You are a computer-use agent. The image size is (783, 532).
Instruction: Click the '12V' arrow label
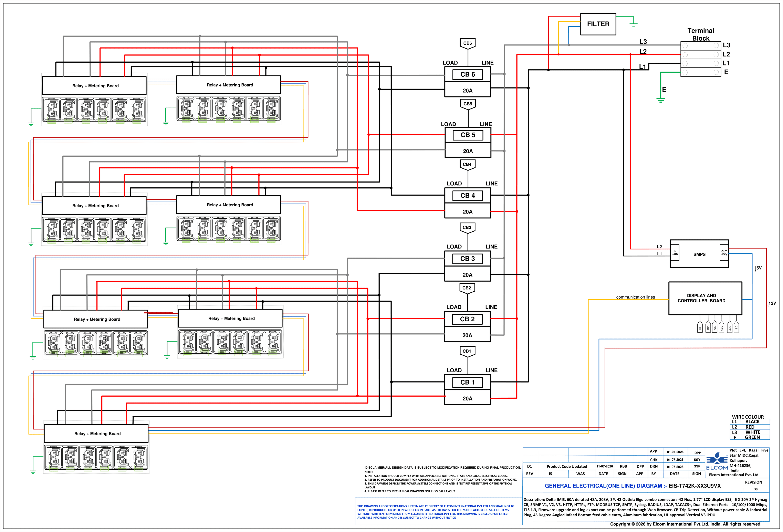[x=772, y=303]
